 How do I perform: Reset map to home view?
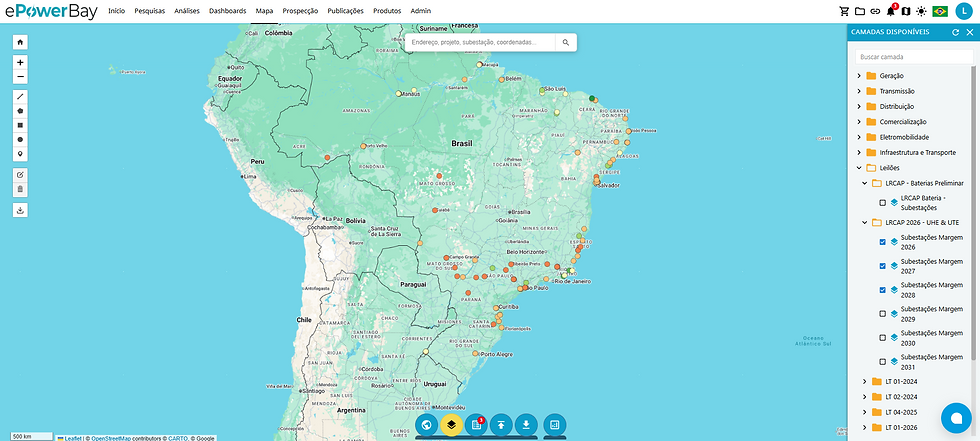pyautogui.click(x=20, y=42)
